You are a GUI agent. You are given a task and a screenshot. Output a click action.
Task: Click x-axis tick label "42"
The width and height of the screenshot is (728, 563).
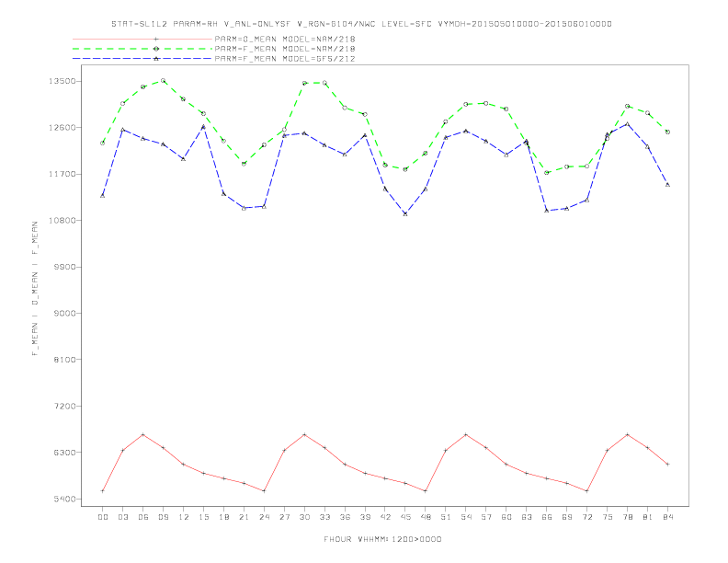(x=385, y=517)
